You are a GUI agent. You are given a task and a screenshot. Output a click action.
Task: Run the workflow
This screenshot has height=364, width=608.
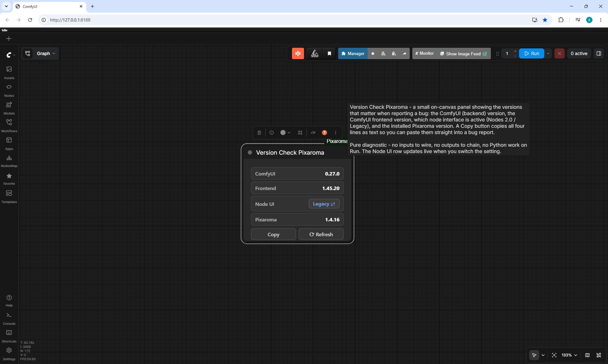(532, 53)
